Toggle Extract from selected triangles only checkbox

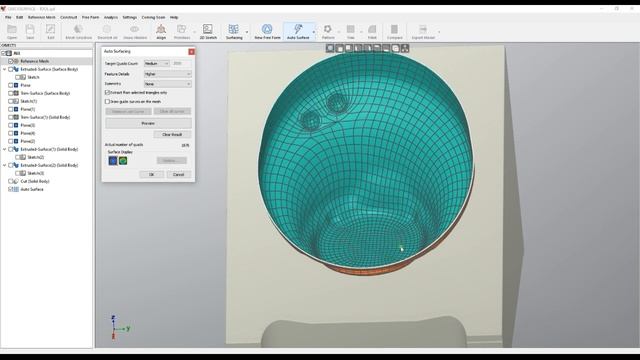point(107,93)
